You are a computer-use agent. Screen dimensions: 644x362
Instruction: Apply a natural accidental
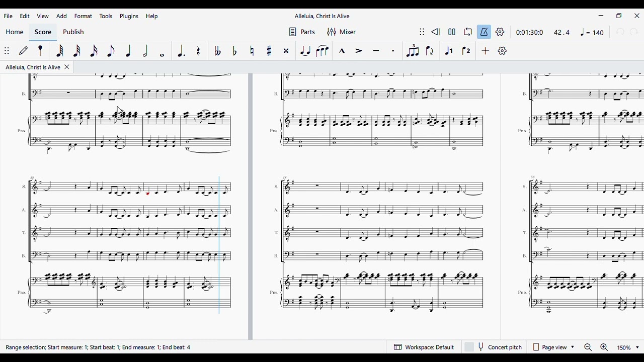tap(253, 51)
